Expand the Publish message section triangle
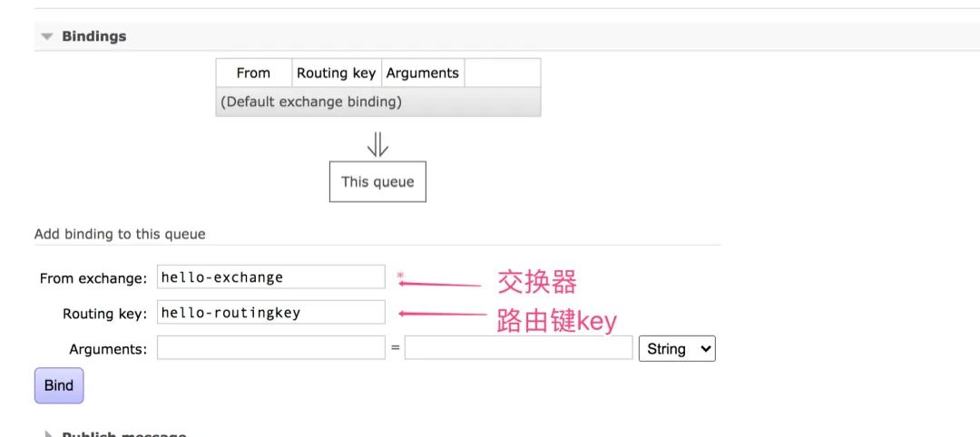 [x=47, y=434]
